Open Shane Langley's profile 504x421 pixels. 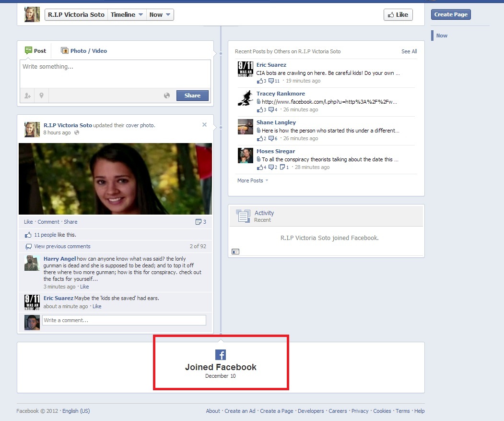pos(276,122)
